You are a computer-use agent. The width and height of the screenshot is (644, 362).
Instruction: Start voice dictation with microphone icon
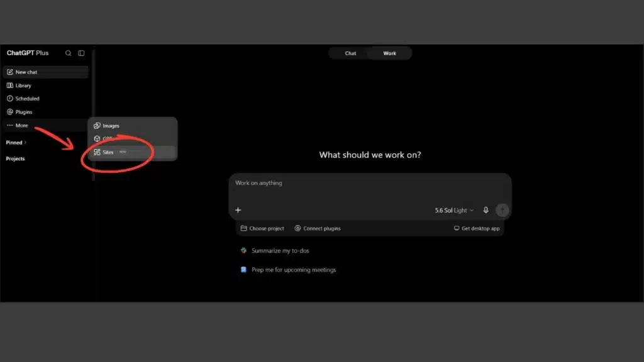pyautogui.click(x=486, y=210)
